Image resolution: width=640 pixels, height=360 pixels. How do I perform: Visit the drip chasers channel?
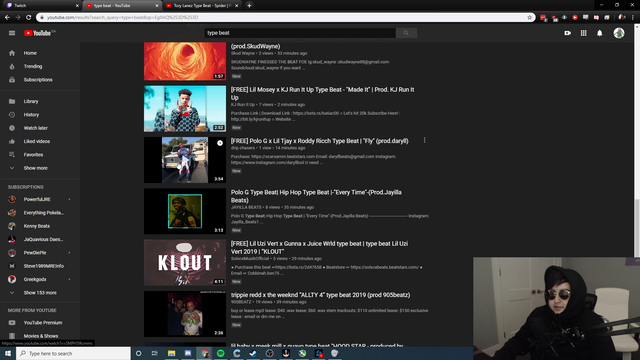tap(242, 148)
